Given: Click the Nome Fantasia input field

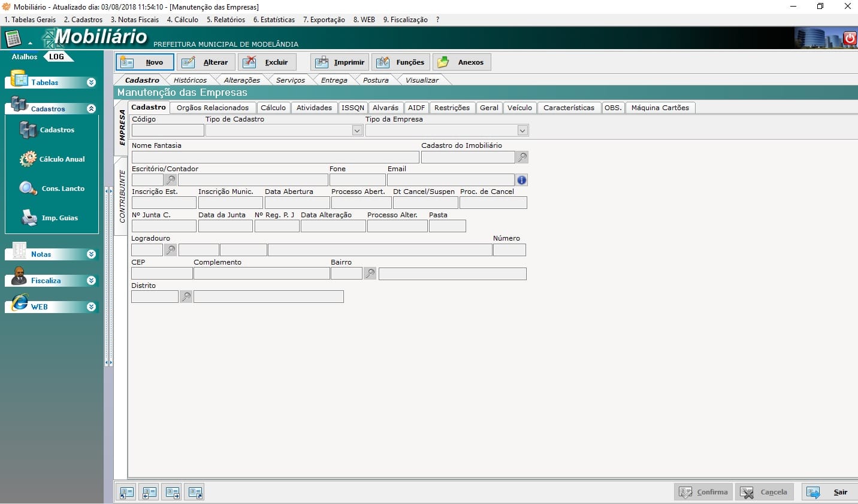Looking at the screenshot, I should coord(275,157).
